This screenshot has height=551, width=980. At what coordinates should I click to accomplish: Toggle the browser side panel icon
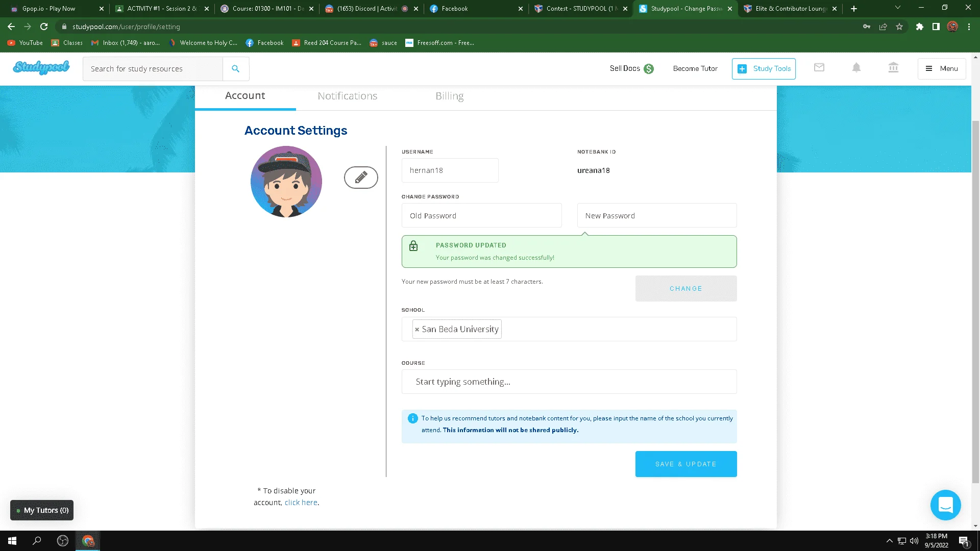pos(936,27)
